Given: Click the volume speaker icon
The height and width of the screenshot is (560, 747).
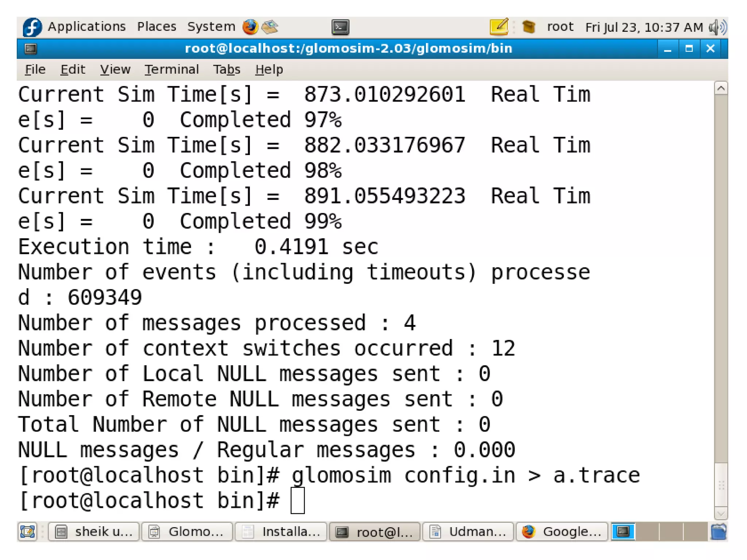Looking at the screenshot, I should click(x=717, y=27).
